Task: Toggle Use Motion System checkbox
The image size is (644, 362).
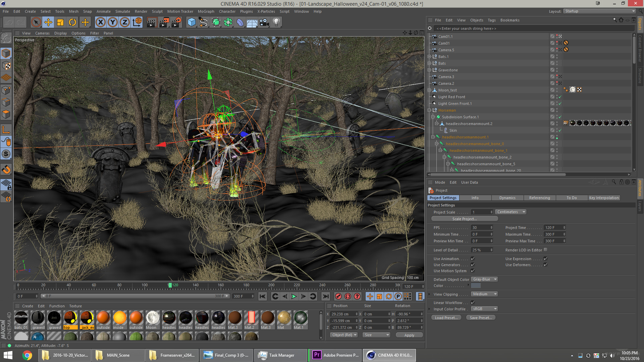Action: (473, 270)
